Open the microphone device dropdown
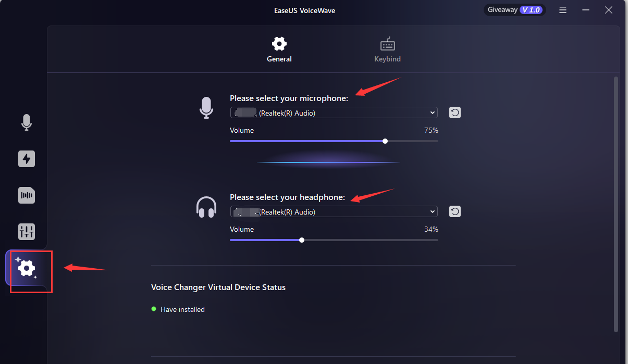Image resolution: width=628 pixels, height=364 pixels. (334, 112)
